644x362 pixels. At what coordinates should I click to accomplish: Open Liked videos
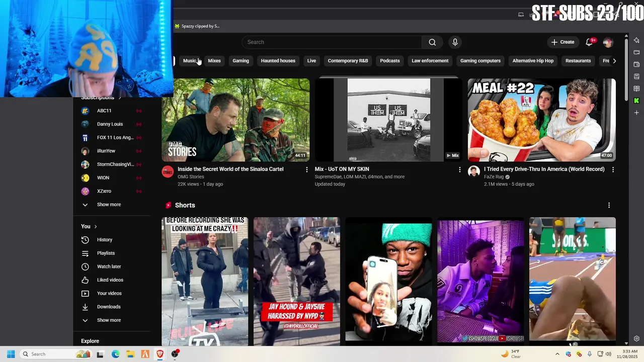click(x=112, y=280)
